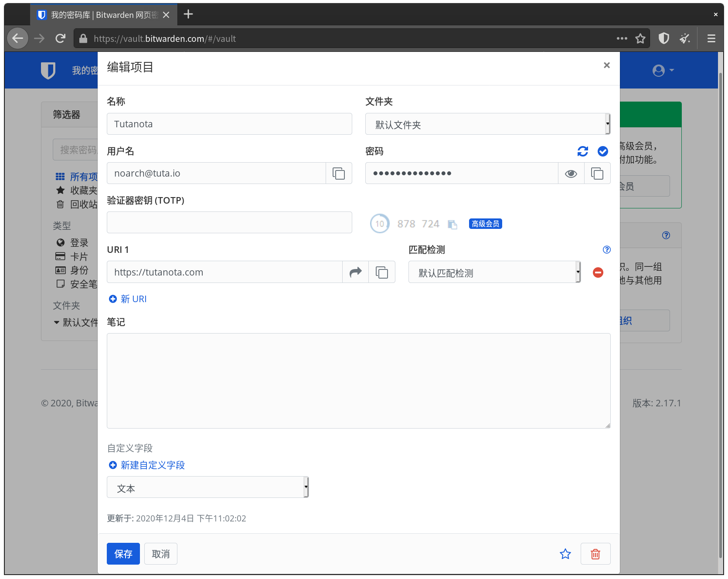
Task: Remove URI 1 with red minus icon
Action: 598,272
